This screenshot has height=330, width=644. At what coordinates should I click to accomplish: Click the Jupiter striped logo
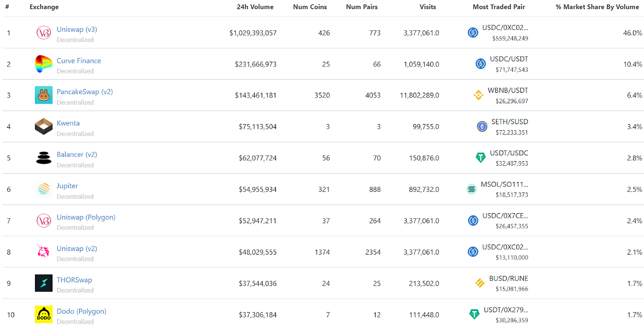[x=44, y=189]
